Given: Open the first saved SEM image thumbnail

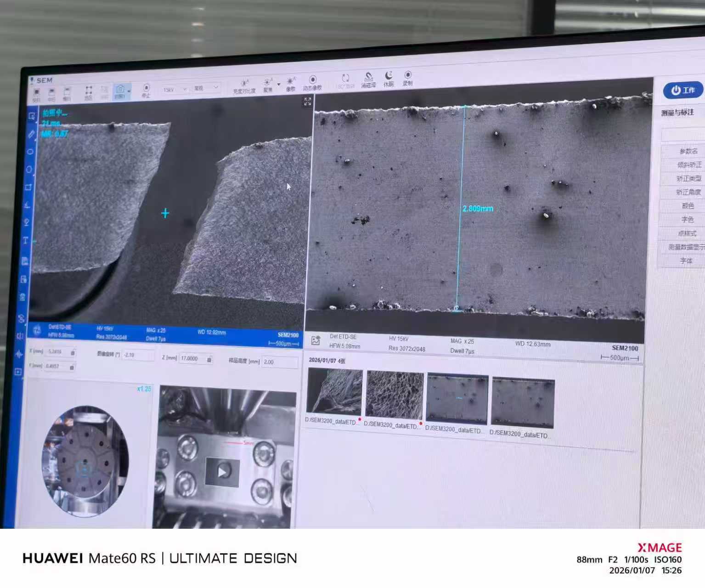Looking at the screenshot, I should 334,392.
